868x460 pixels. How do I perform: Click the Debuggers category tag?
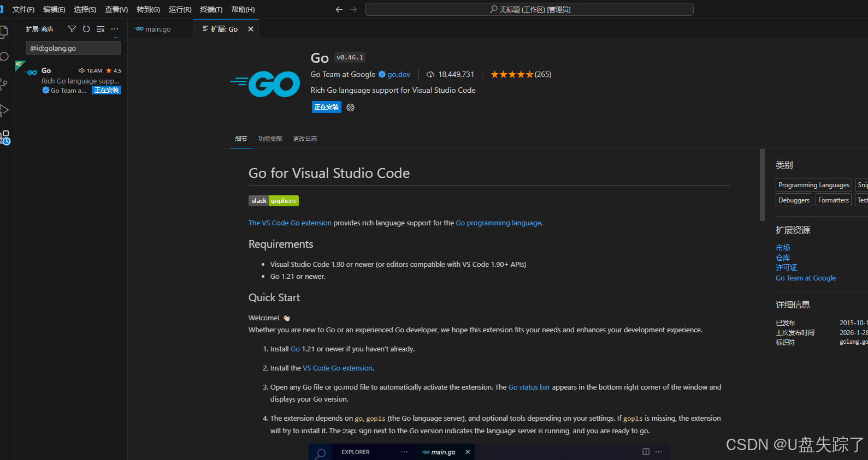[794, 200]
